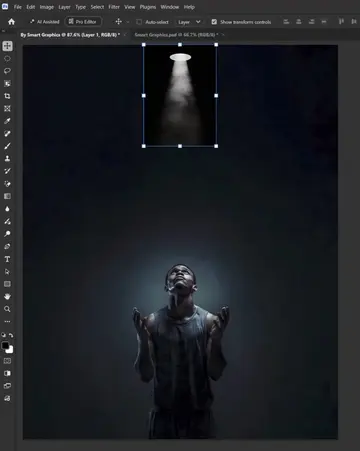Switch to the By Smart Graphics document tab
Screen dimensions: 360x451
[x=70, y=35]
